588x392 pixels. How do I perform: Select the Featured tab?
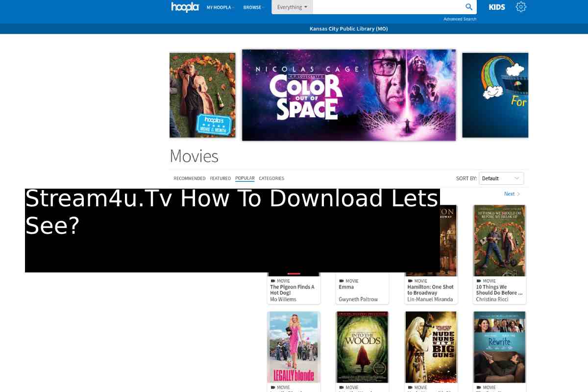pos(220,178)
